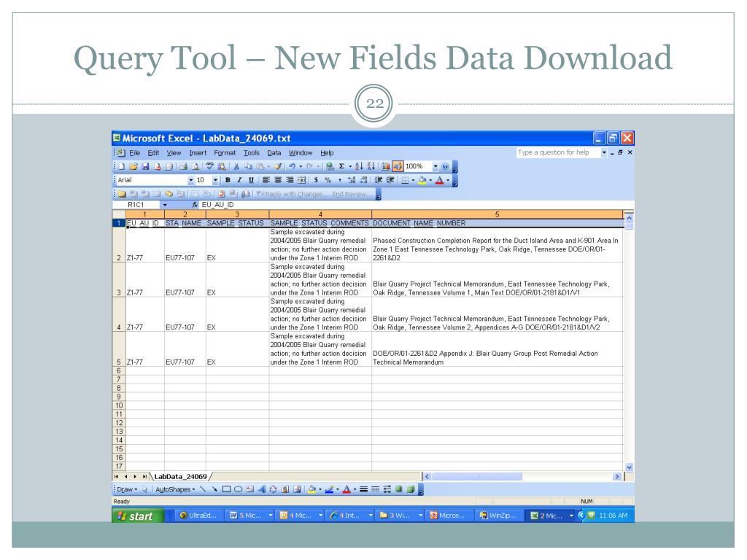Screen dimensions: 747x560
Task: Apply the Percent style
Action: [328, 180]
